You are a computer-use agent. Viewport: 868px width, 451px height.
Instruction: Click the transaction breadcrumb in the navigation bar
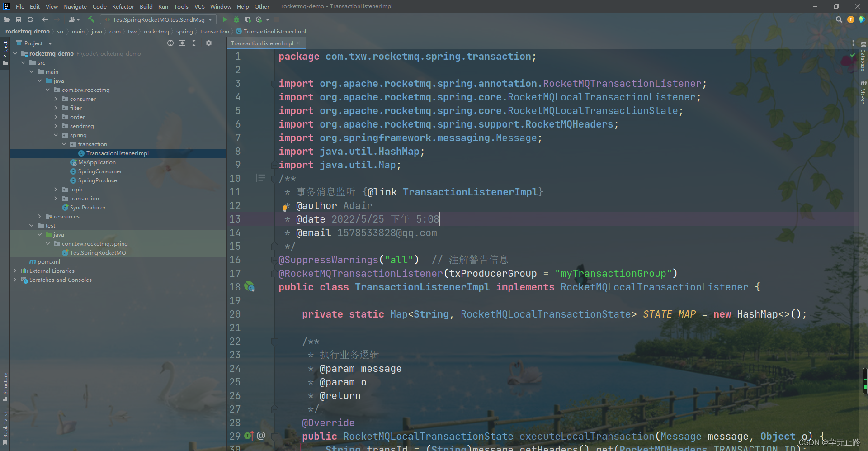215,31
